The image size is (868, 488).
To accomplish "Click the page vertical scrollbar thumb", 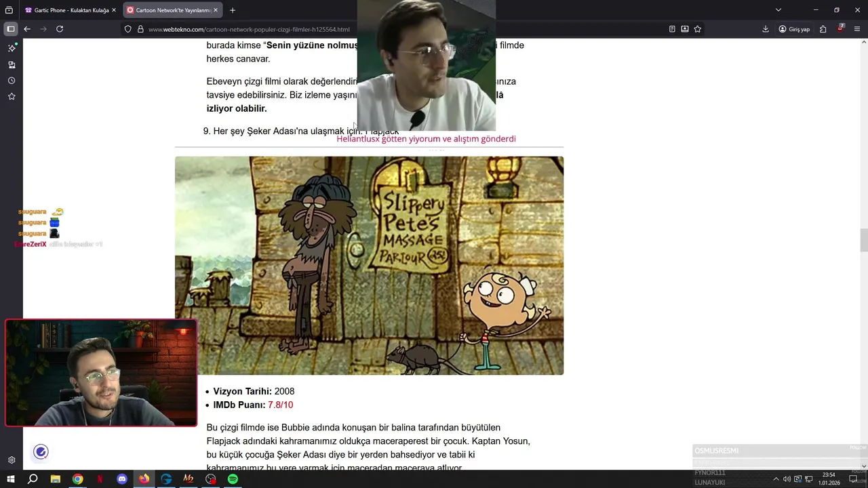I will click(863, 241).
